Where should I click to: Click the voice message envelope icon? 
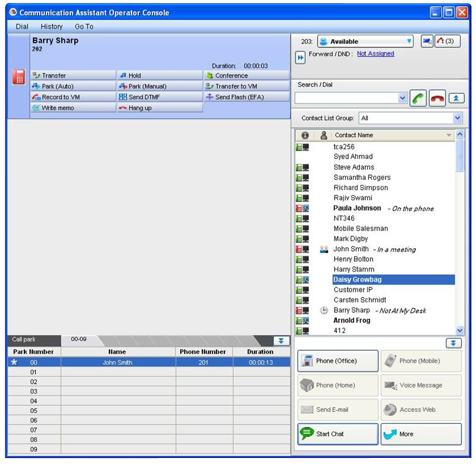tap(427, 41)
